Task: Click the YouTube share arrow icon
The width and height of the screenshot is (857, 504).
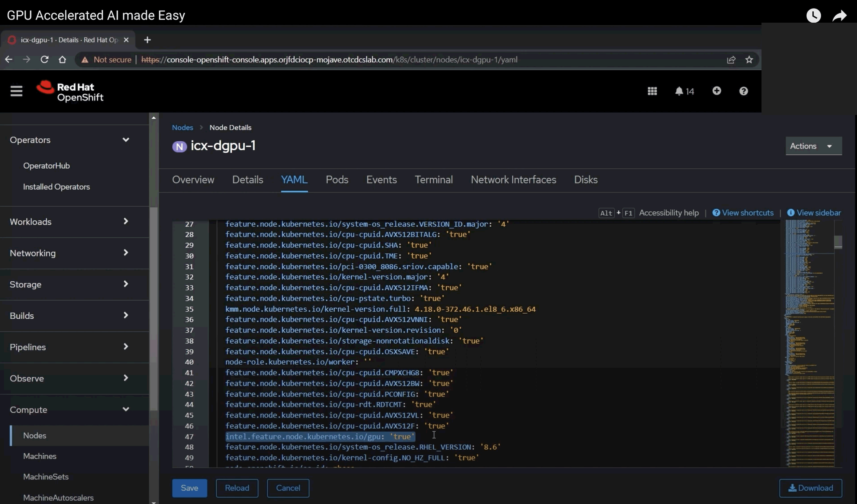Action: pos(839,16)
